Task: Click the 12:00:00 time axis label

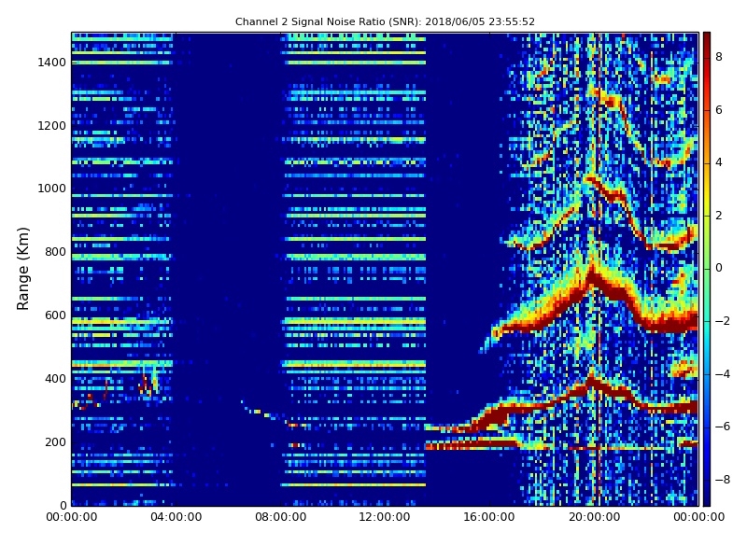Action: click(x=385, y=517)
